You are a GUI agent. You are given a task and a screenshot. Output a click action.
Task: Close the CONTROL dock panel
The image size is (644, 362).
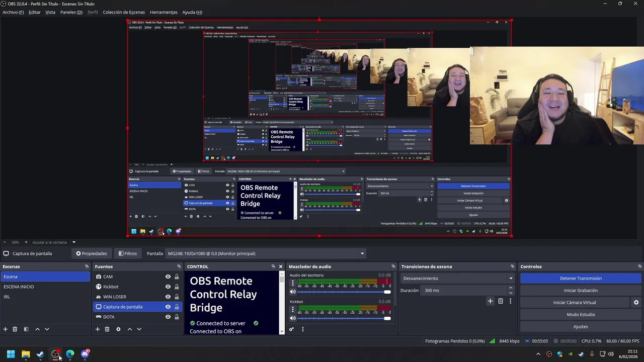(281, 266)
